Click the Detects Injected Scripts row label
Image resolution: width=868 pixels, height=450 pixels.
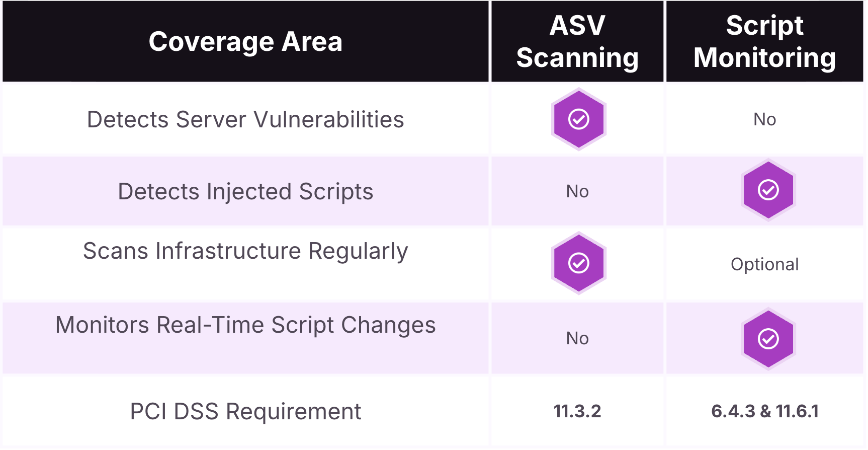click(245, 192)
